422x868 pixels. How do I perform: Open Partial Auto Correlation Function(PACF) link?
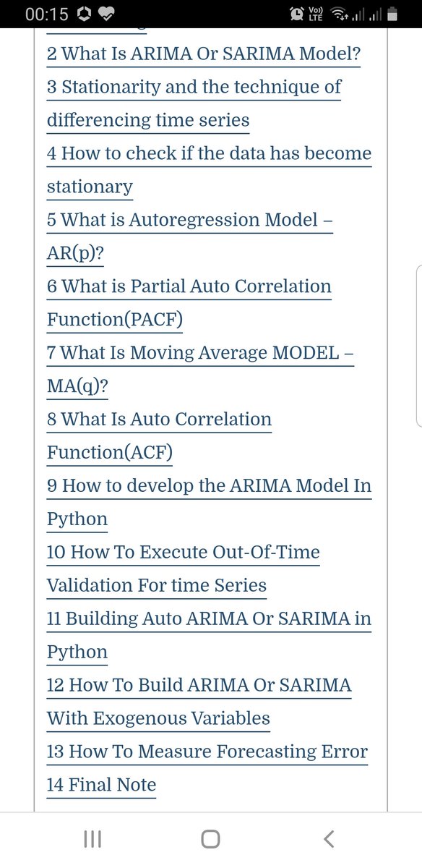(x=189, y=303)
